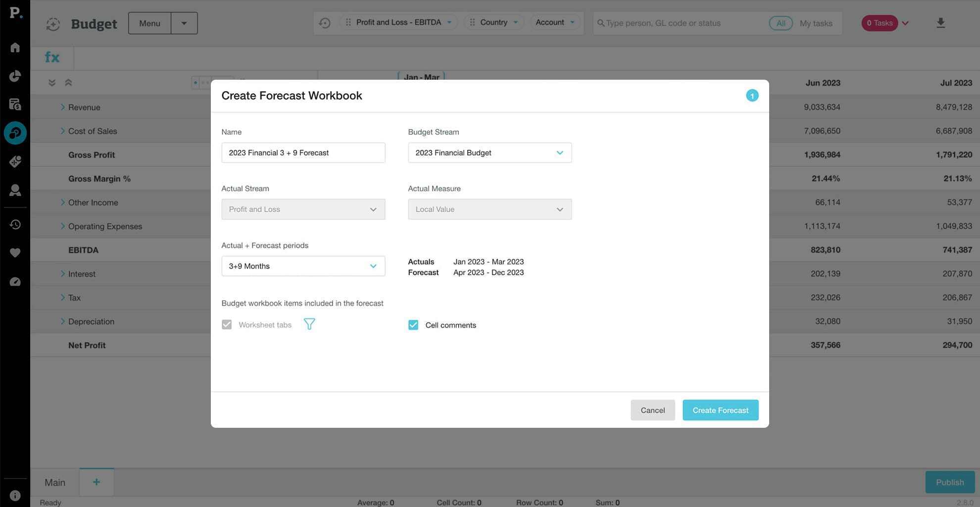
Task: Open the Budget Stream dropdown
Action: 490,153
